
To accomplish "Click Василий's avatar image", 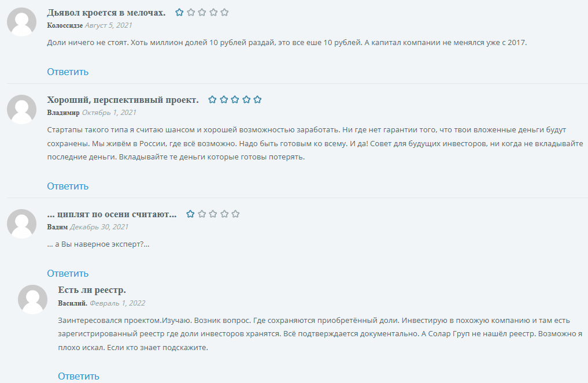I will click(x=32, y=299).
